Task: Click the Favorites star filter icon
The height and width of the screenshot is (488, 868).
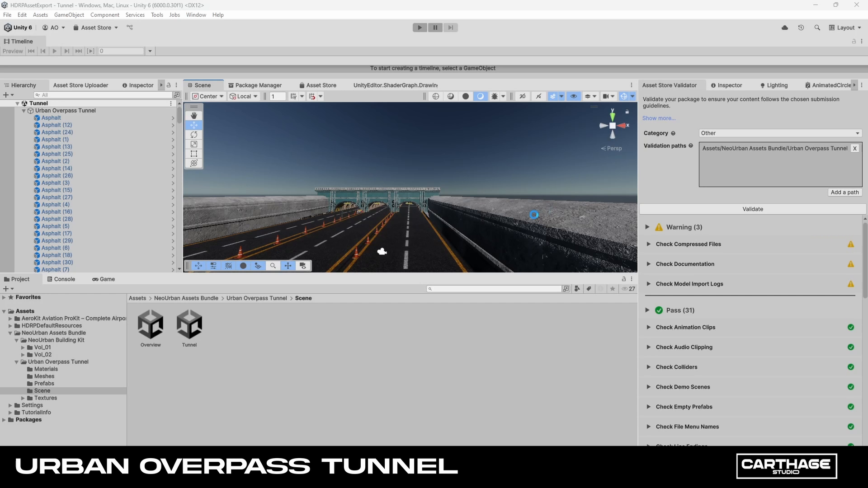Action: tap(612, 289)
